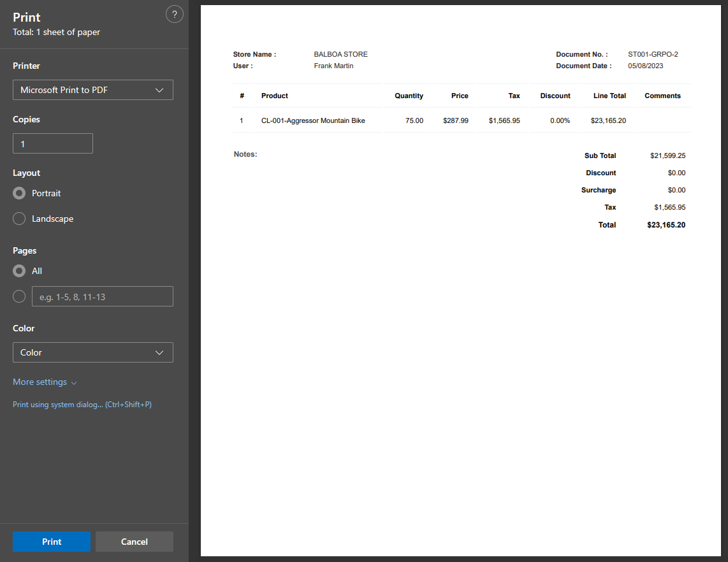Image resolution: width=728 pixels, height=562 pixels.
Task: Open Print using system dialog link
Action: click(x=82, y=405)
